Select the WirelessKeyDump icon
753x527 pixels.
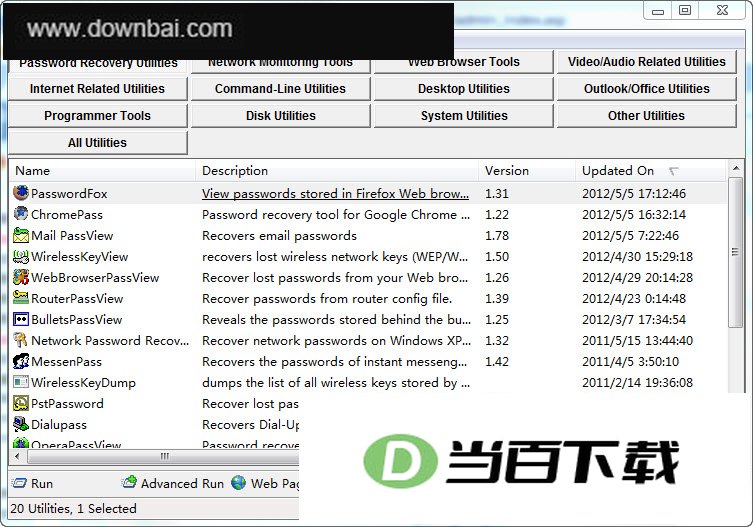21,382
